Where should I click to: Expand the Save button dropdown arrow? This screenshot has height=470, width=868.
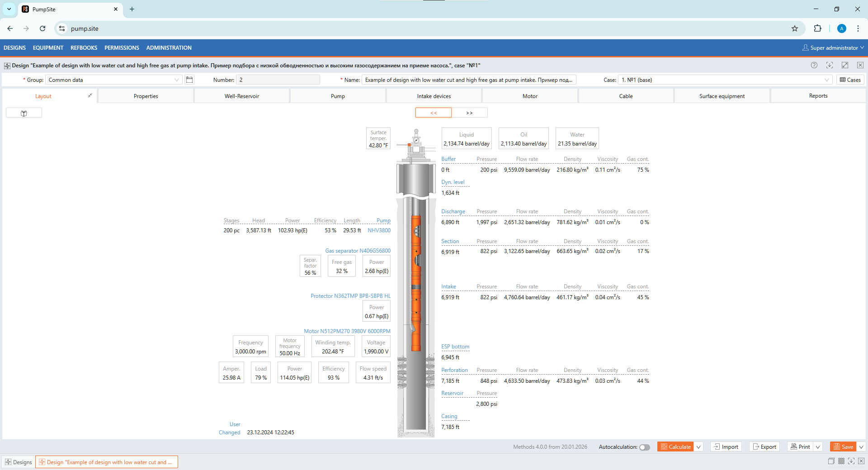(x=861, y=447)
